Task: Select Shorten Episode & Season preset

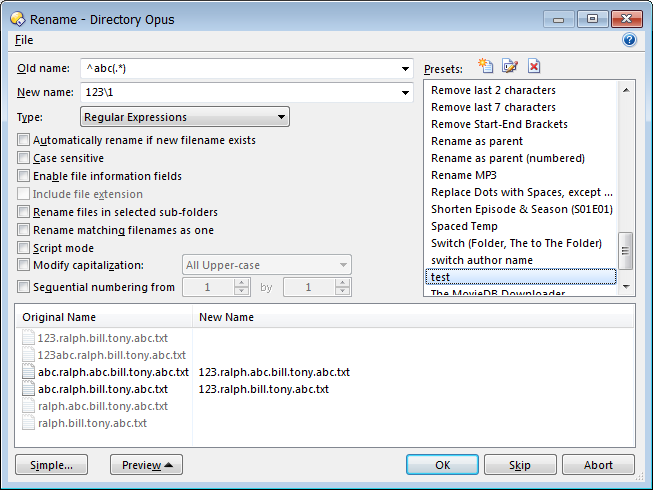Action: 522,209
